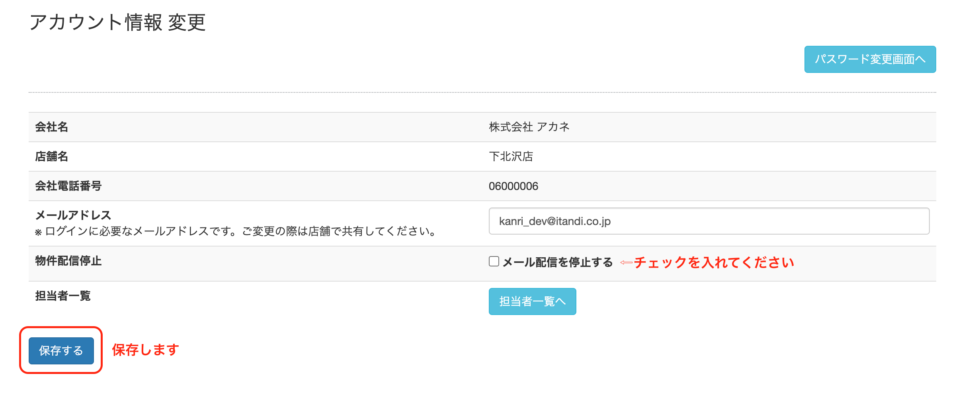980x411 pixels.
Task: Click the 店舗名 row label
Action: [x=52, y=157]
